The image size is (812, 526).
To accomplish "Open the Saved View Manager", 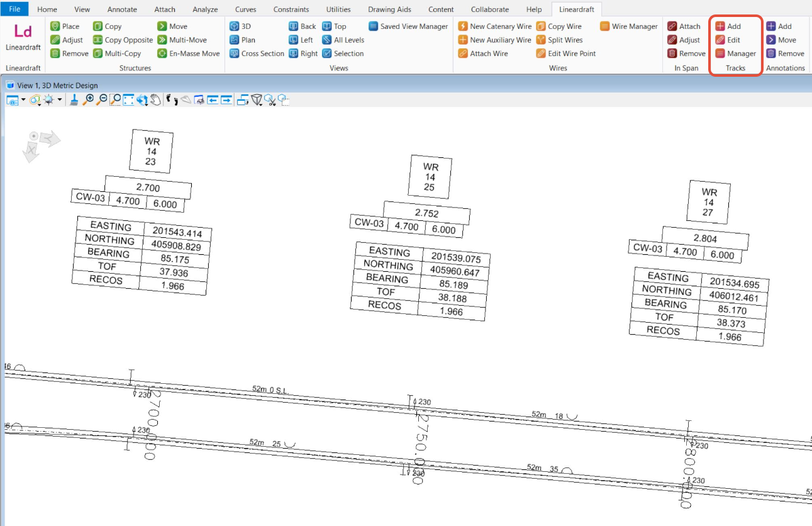I will [408, 26].
